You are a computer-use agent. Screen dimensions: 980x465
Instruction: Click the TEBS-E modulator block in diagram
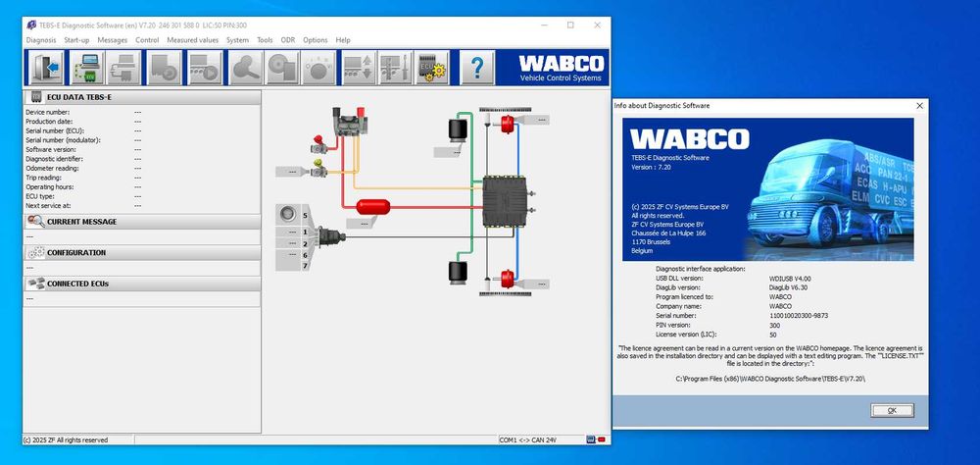505,201
